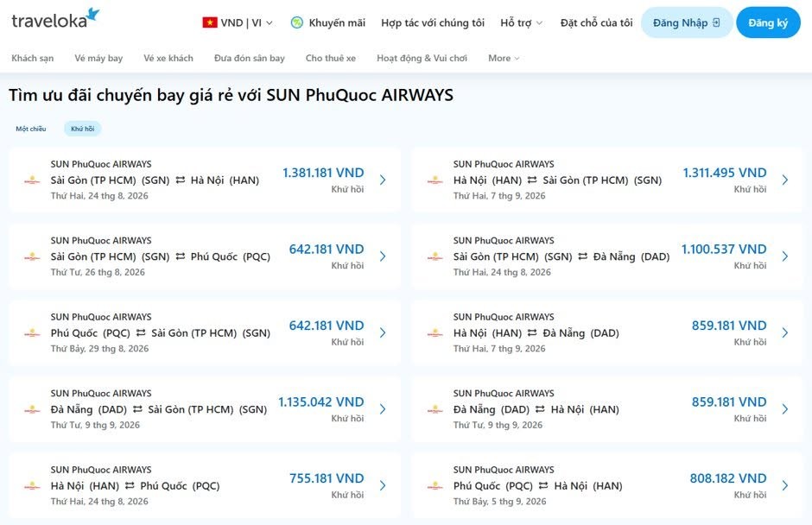The image size is (812, 525).
Task: Click airline logo in Đà Nẵng–Hà Nội card
Action: pyautogui.click(x=435, y=409)
